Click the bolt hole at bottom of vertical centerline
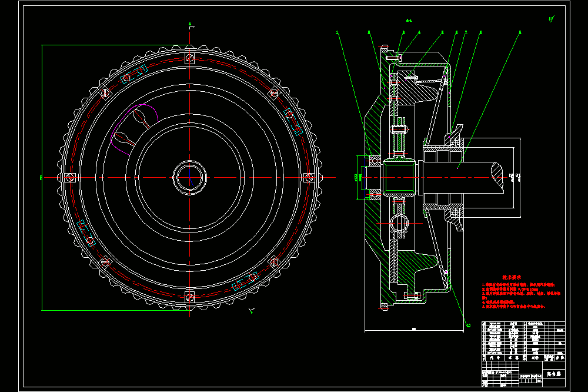The width and height of the screenshot is (588, 392). 190,297
